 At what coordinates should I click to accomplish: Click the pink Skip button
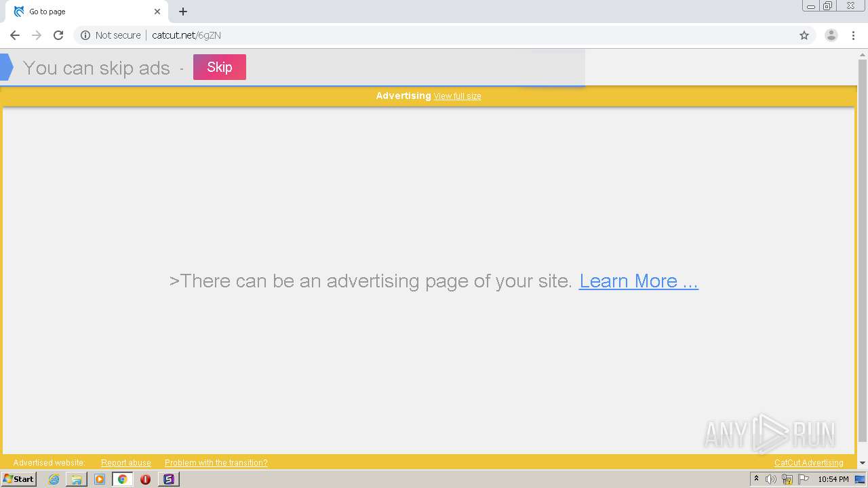click(x=220, y=67)
